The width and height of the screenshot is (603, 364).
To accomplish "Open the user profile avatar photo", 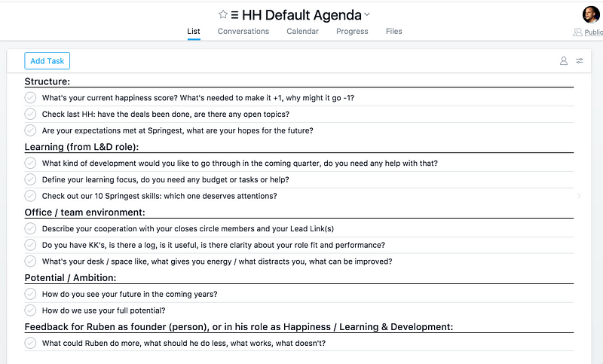I will click(591, 14).
